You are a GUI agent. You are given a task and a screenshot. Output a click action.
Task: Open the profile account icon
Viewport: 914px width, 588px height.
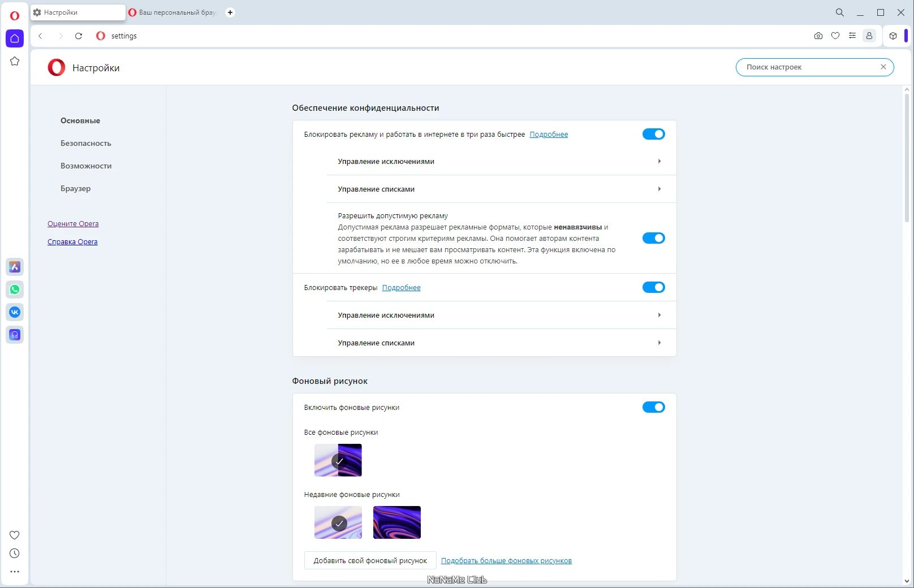coord(869,36)
